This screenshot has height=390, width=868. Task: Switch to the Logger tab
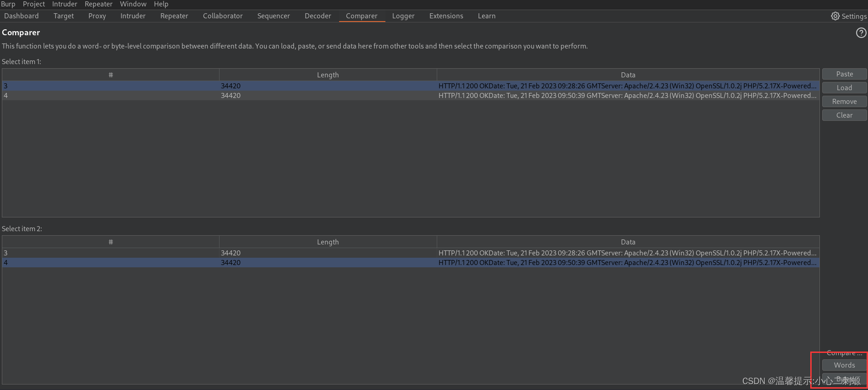(403, 16)
